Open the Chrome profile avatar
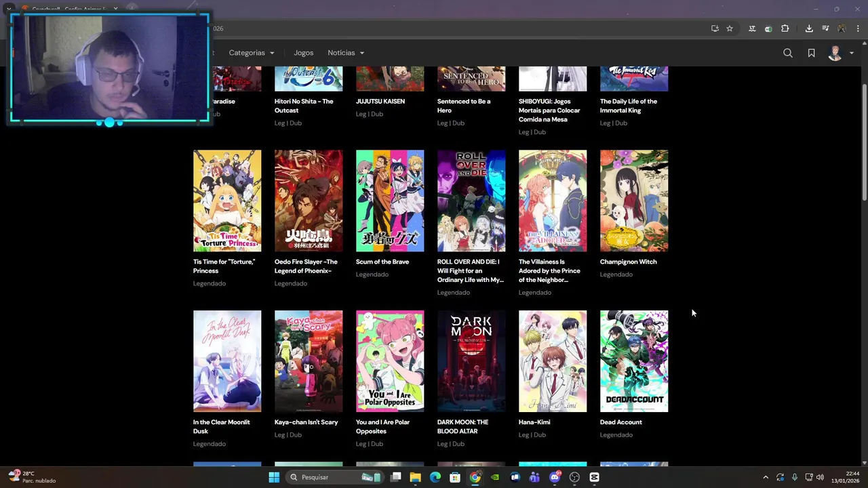Viewport: 868px width, 488px height. tap(842, 28)
